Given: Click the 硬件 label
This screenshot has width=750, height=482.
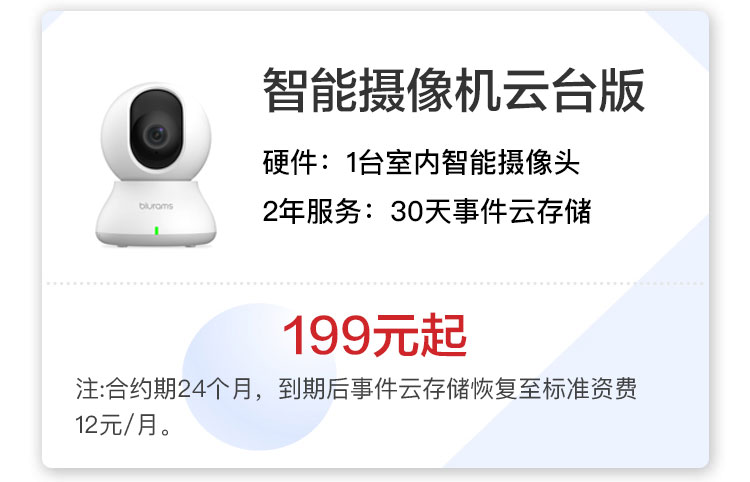Looking at the screenshot, I should point(290,163).
